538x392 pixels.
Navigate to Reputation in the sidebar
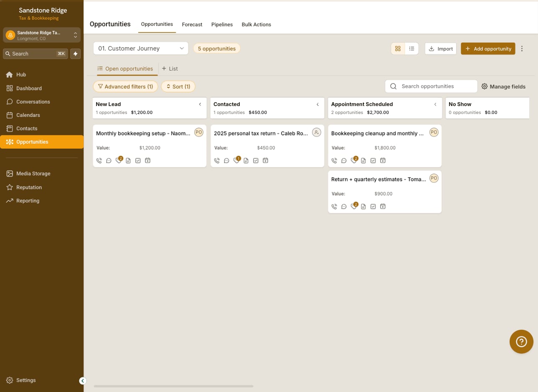tap(42, 187)
